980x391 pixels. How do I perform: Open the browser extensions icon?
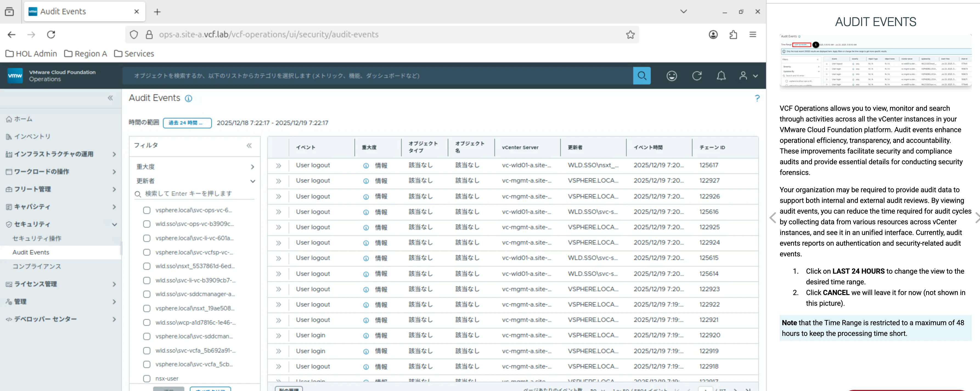tap(733, 35)
